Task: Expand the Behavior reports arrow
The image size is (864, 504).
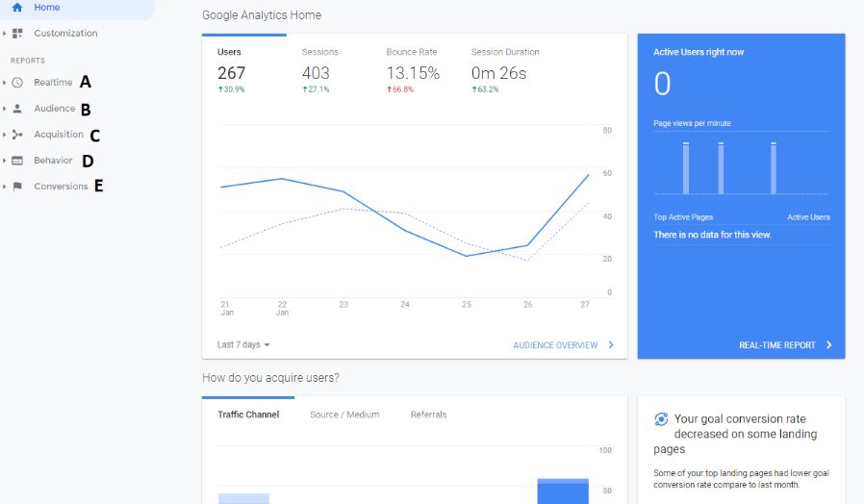Action: (x=5, y=161)
